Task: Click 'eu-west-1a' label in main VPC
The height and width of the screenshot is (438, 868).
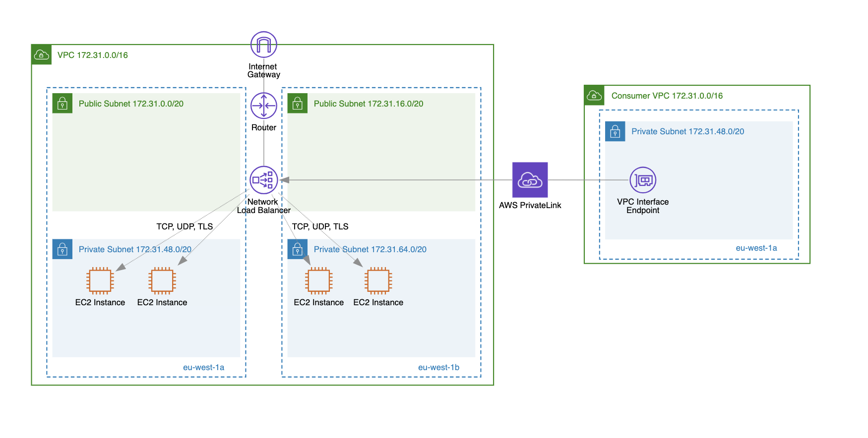Action: [203, 367]
